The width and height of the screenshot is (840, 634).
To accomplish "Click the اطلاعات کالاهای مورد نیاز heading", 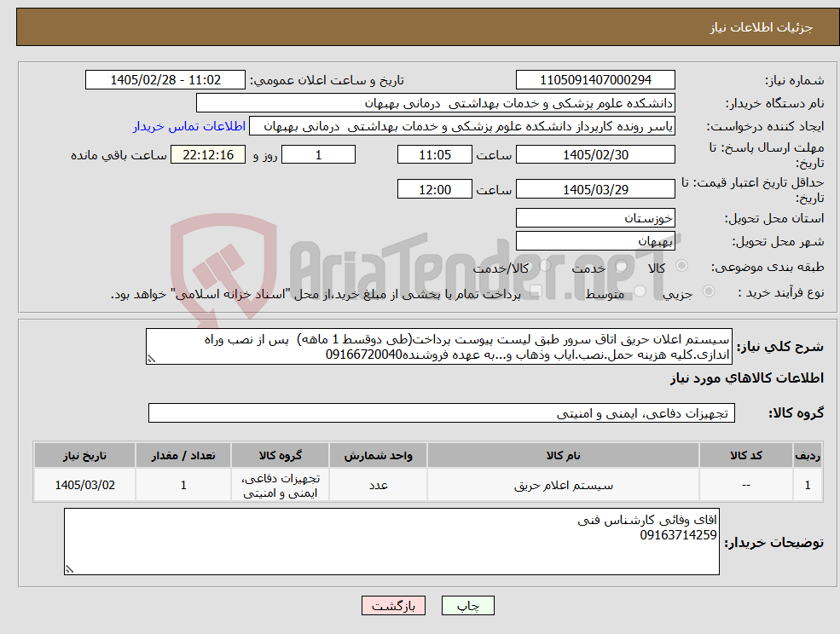I will [747, 378].
